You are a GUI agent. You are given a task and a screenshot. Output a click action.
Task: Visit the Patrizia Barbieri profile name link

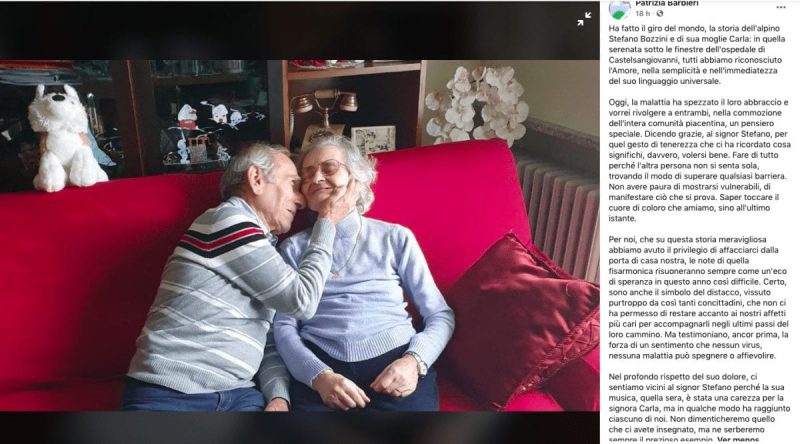pyautogui.click(x=666, y=4)
